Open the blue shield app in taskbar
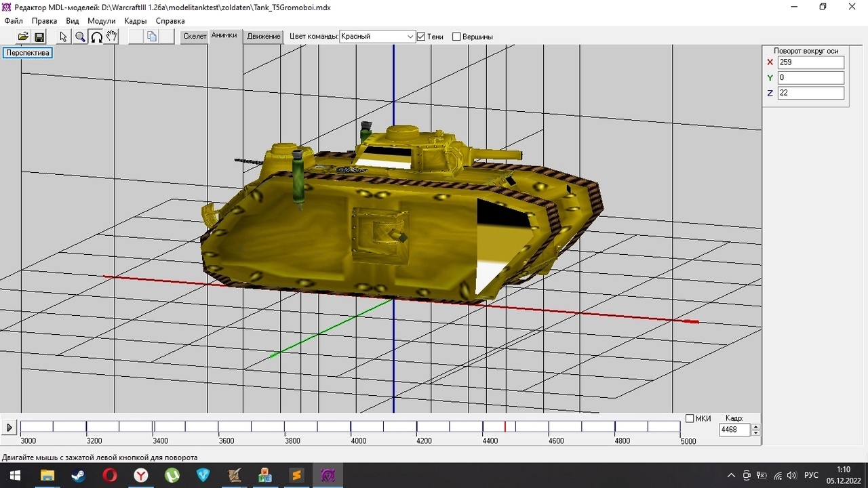 coord(203,476)
